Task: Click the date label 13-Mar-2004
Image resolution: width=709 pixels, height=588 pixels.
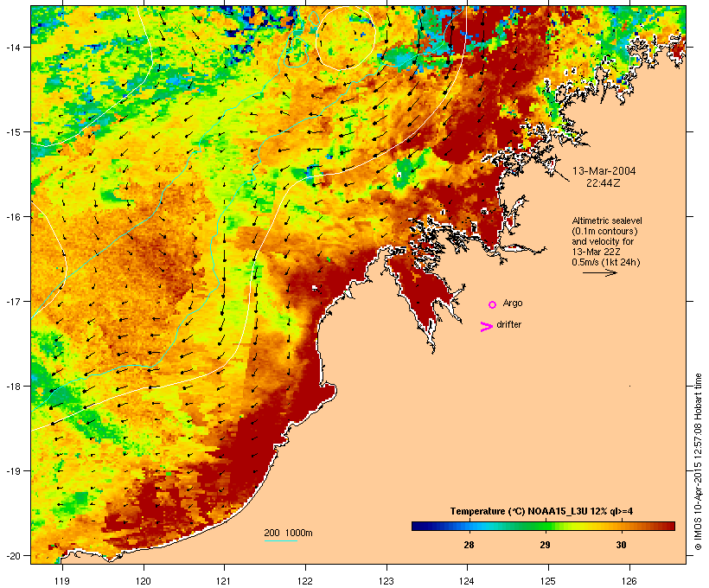Action: tap(604, 171)
